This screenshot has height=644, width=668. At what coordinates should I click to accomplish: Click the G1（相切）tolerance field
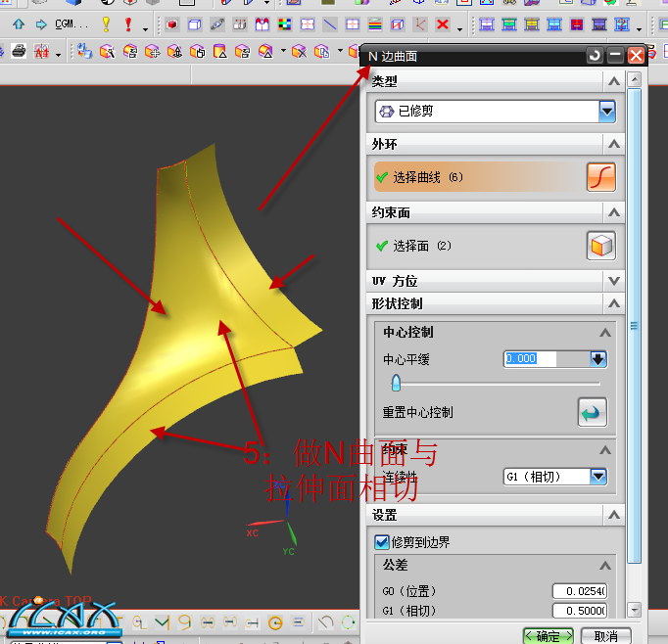[580, 611]
